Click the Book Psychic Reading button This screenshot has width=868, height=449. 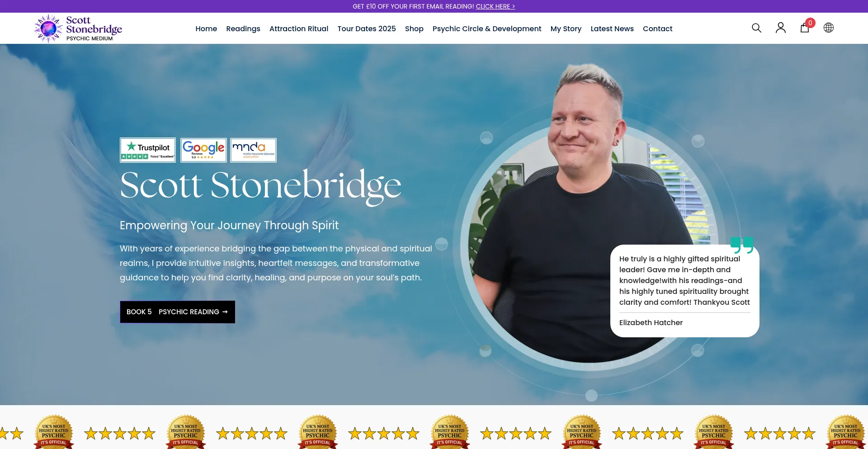(177, 312)
